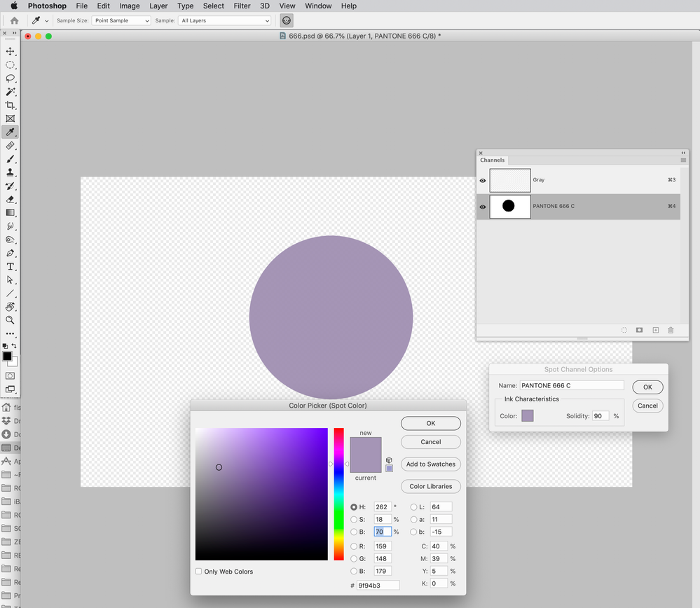
Task: Expand the toolbar with double arrows
Action: (14, 33)
